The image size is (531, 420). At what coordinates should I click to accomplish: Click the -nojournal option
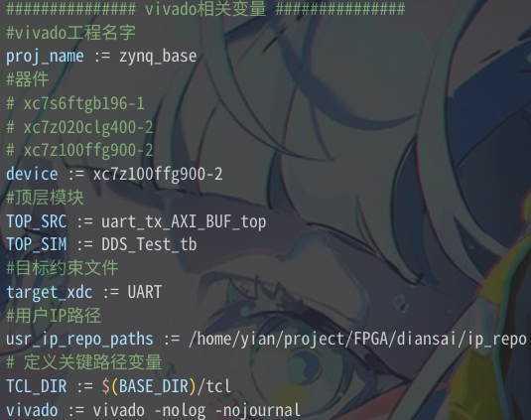click(x=257, y=410)
